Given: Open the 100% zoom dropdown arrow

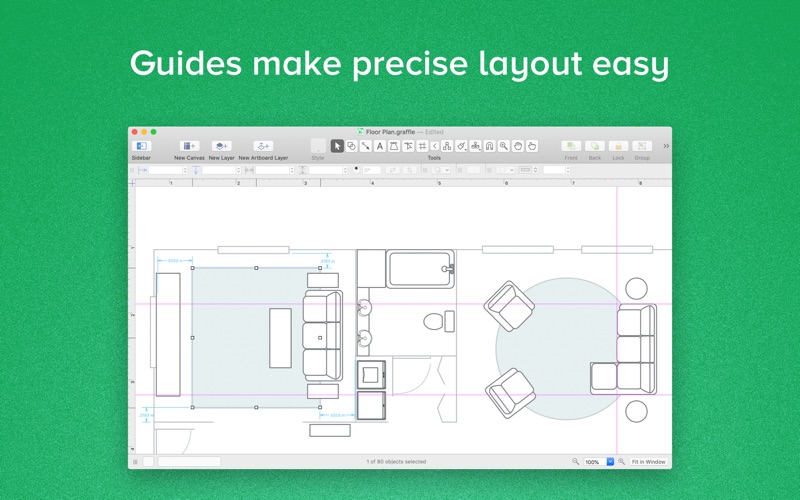Looking at the screenshot, I should (x=610, y=462).
